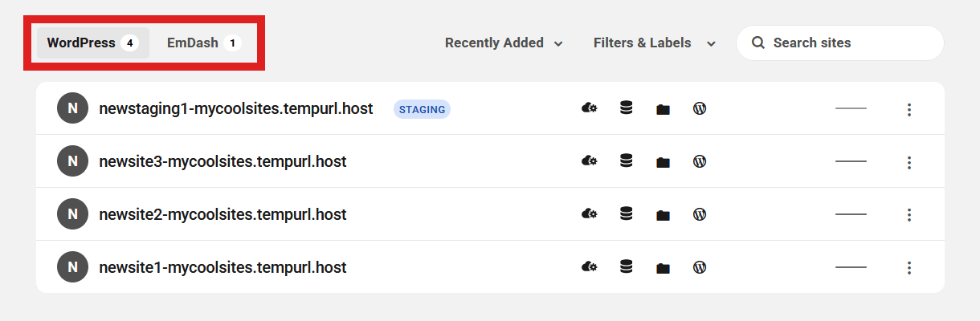Open three-dot menu for newsite1-mycoolsites
This screenshot has height=321, width=980.
tap(909, 268)
